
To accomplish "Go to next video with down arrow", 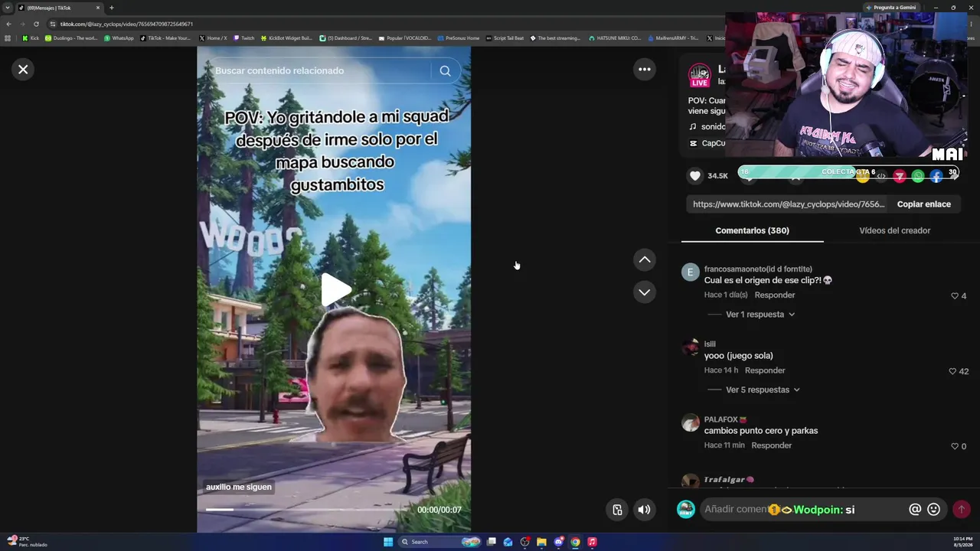I will [x=645, y=292].
